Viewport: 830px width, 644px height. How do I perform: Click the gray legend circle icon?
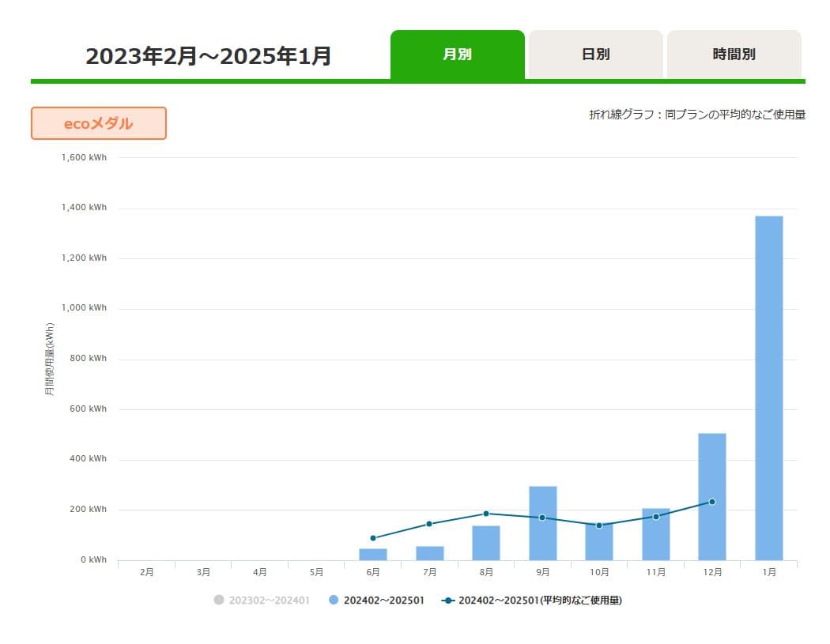click(x=219, y=601)
